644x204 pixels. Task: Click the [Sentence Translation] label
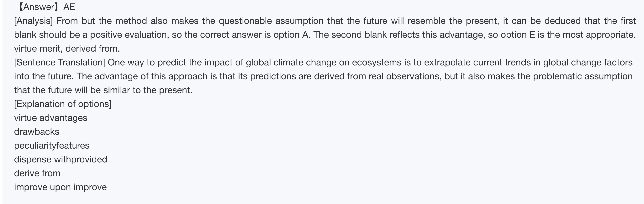(60, 62)
